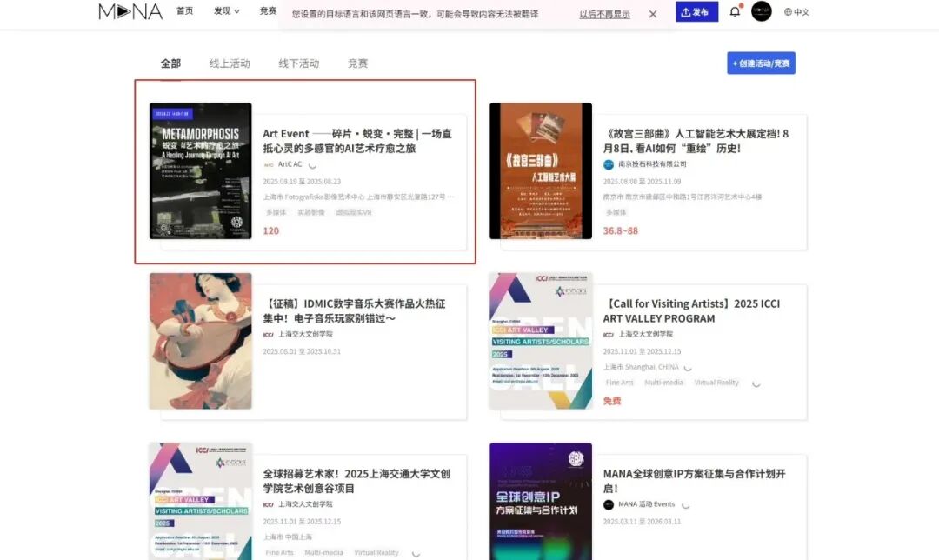The height and width of the screenshot is (560, 939).
Task: Click the date 2025.03.11 至 2026.03.11
Action: coord(642,522)
